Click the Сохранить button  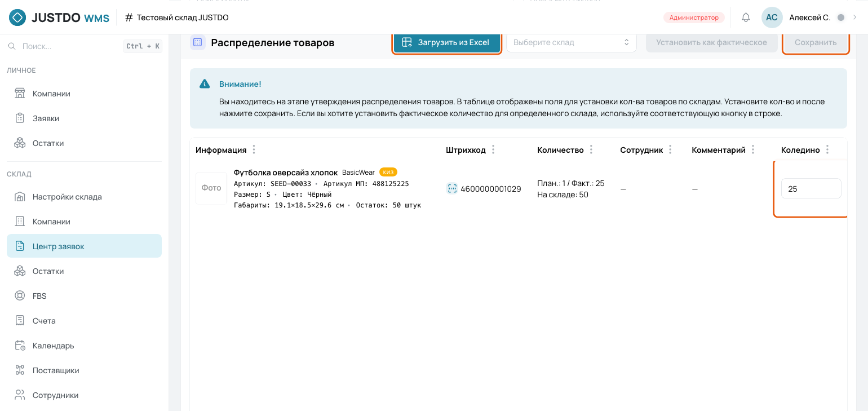tap(816, 42)
